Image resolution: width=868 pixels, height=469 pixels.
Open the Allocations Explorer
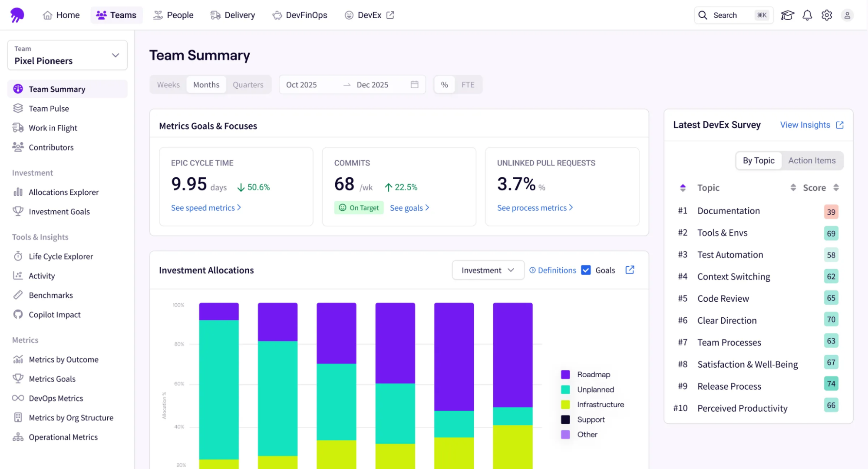point(63,192)
